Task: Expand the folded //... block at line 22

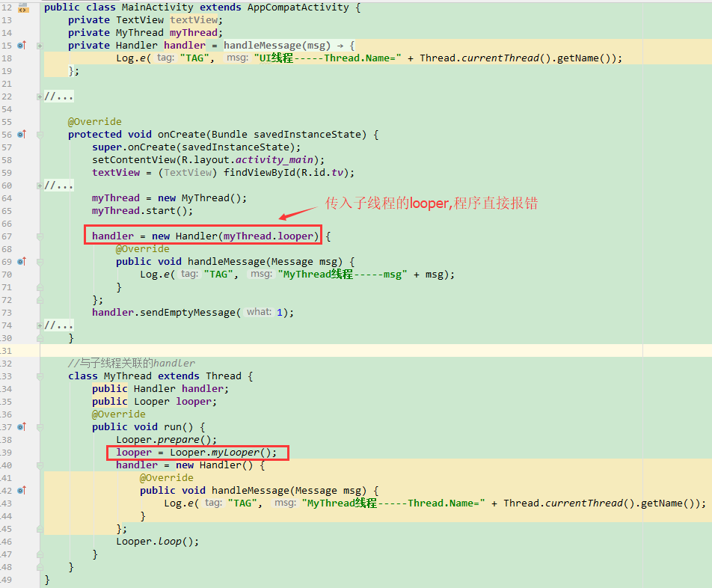Action: click(x=40, y=97)
